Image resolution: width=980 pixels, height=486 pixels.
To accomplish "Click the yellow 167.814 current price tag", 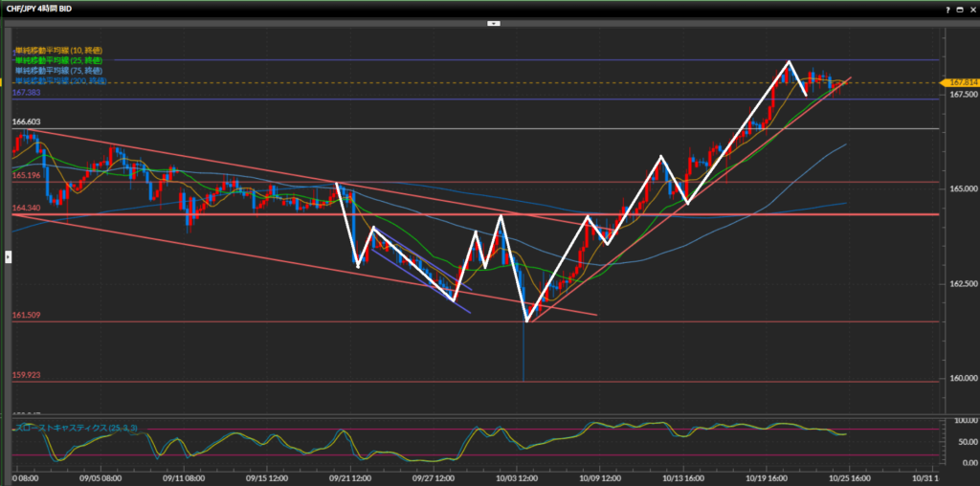I will point(958,83).
